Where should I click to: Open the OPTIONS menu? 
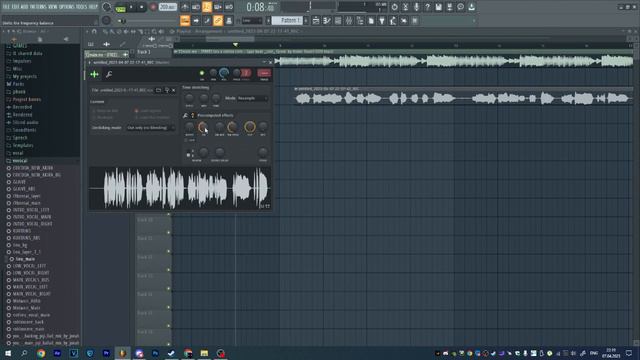pos(68,7)
